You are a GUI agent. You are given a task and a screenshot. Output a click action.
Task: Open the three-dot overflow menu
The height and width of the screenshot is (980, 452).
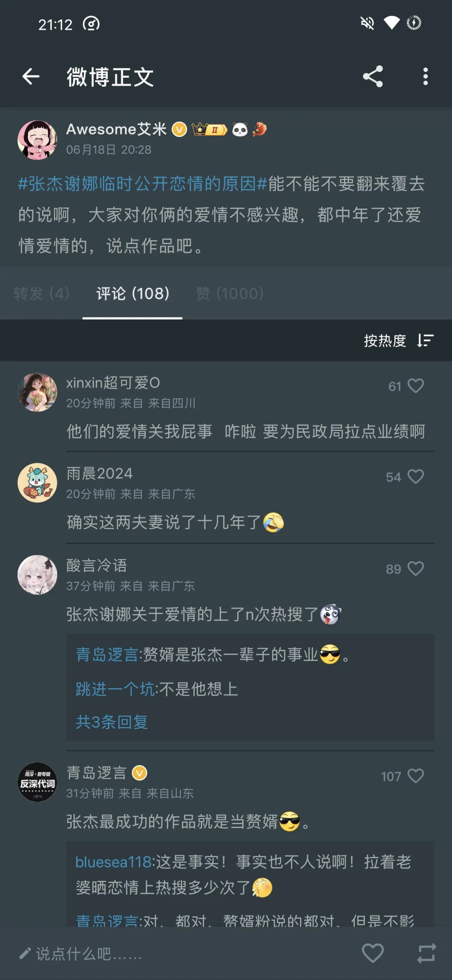[425, 77]
